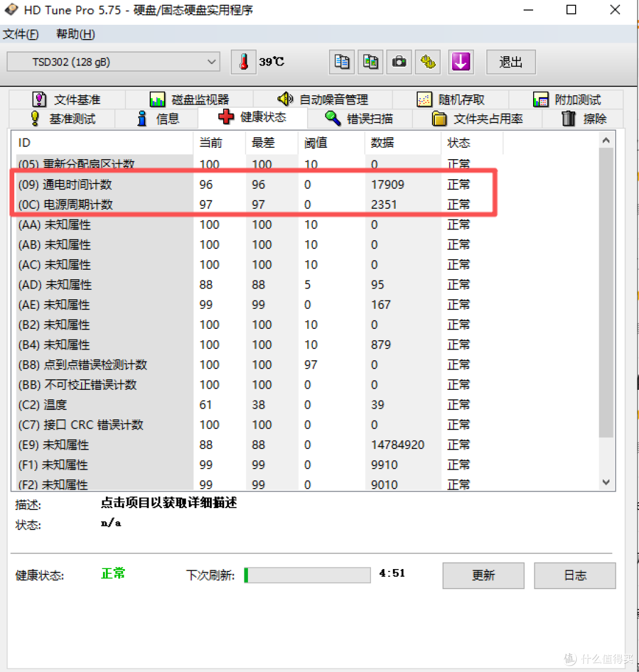
Task: Click data value 879
Action: tap(380, 344)
